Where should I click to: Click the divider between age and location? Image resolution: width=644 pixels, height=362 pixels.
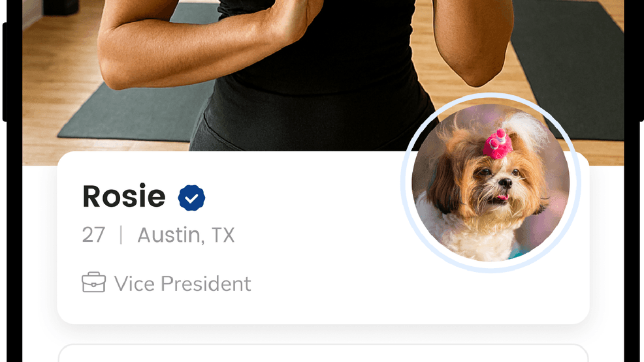[121, 235]
